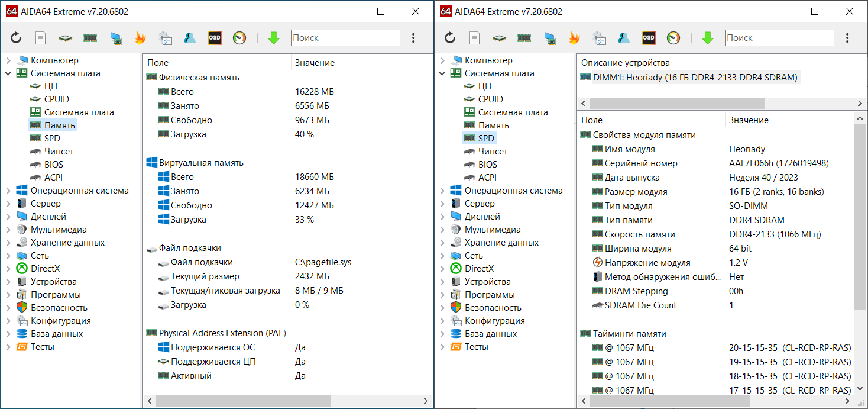Click the Описание устройства header in right window

[626, 63]
